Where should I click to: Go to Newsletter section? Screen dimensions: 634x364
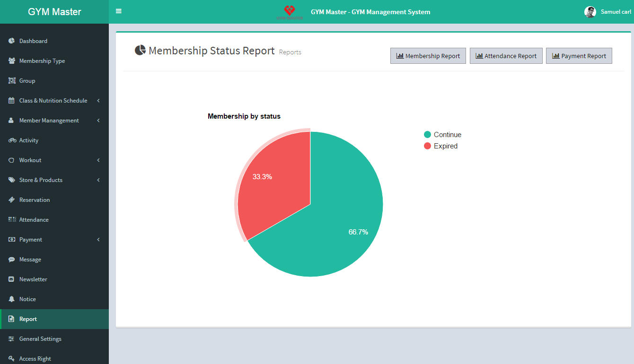[x=54, y=279]
